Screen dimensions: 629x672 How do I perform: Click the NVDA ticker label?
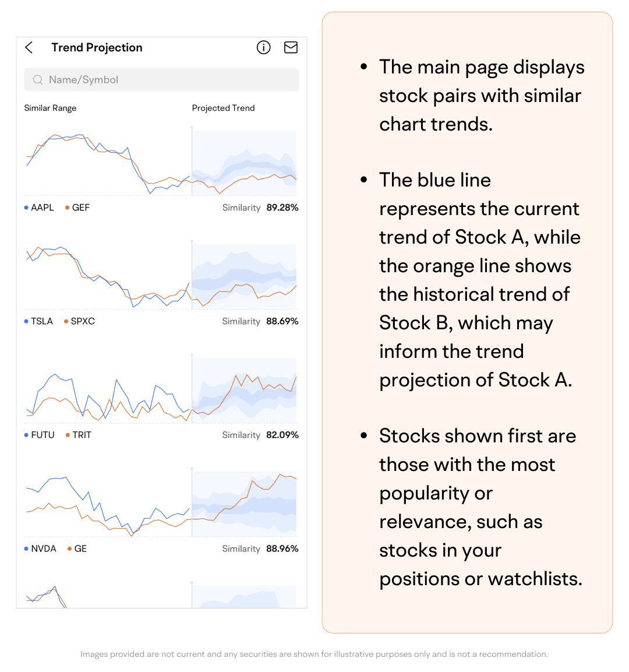tap(43, 548)
